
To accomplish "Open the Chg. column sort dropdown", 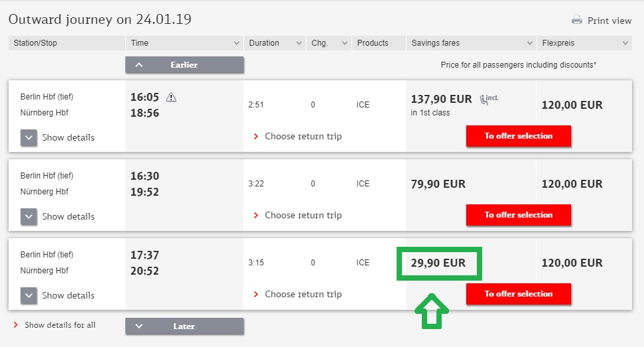I will 345,43.
